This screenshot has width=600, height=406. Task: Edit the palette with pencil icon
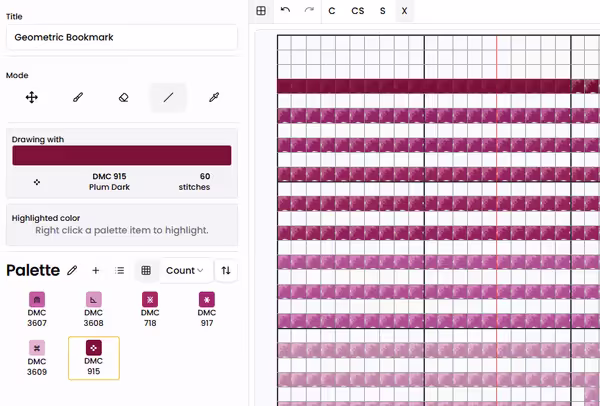click(x=72, y=271)
